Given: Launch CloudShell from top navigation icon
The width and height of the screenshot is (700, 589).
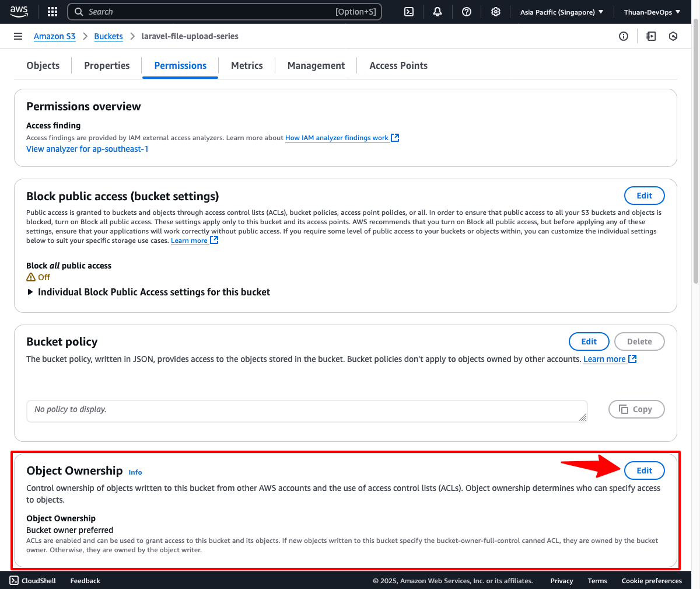Looking at the screenshot, I should (x=409, y=12).
